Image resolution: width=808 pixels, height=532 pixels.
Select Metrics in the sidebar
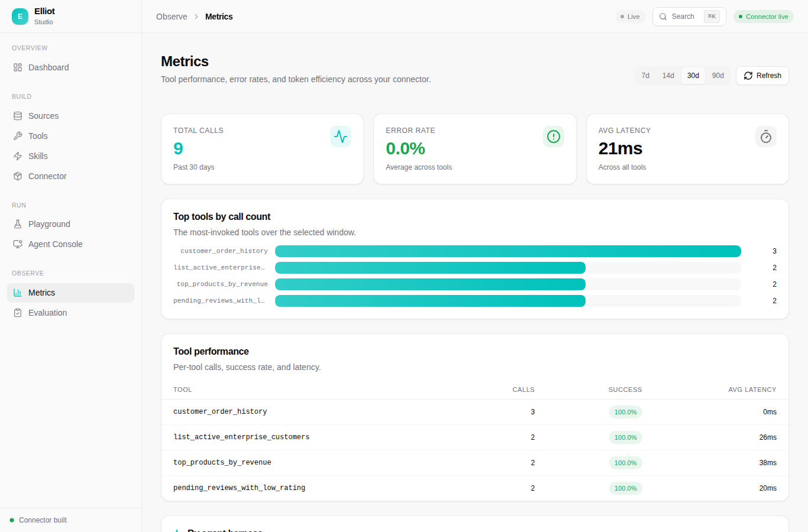click(70, 293)
